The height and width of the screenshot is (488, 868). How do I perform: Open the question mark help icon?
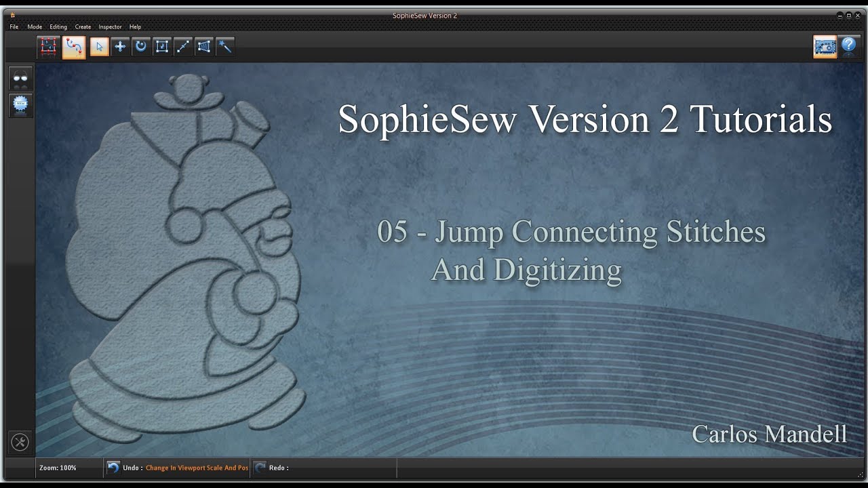click(848, 47)
